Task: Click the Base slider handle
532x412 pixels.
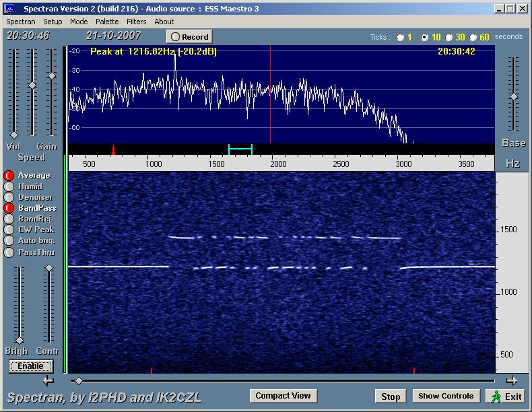Action: click(514, 97)
